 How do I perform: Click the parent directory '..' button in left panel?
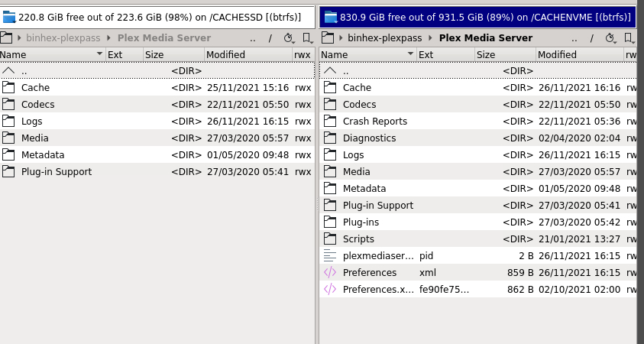point(253,39)
